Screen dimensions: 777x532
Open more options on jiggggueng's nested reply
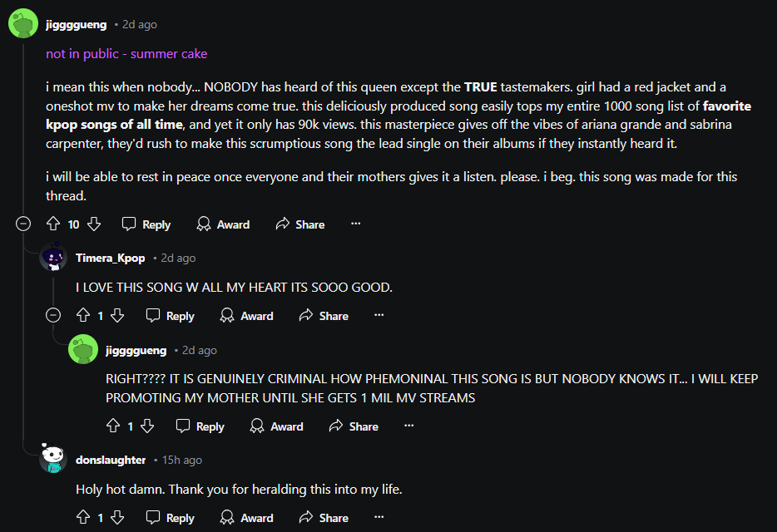tap(409, 426)
